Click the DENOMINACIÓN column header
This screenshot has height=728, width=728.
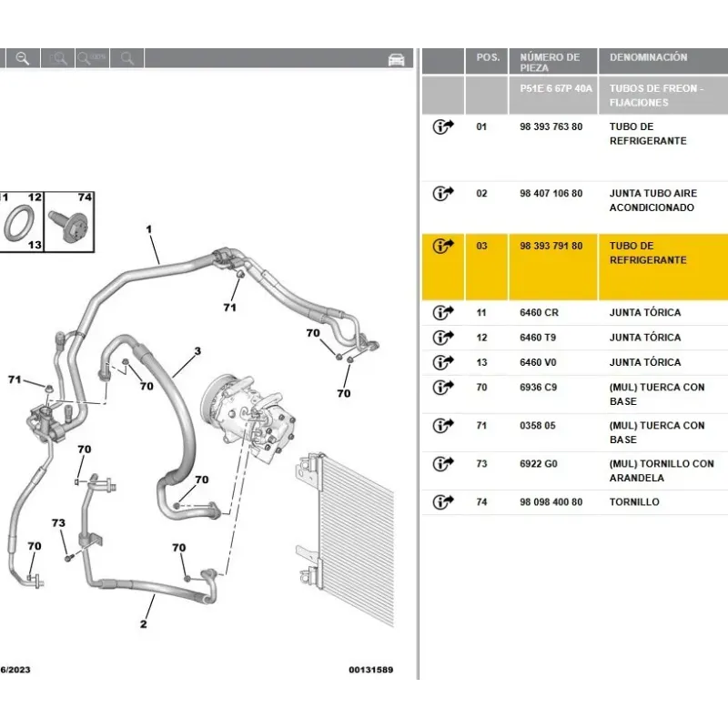point(648,57)
